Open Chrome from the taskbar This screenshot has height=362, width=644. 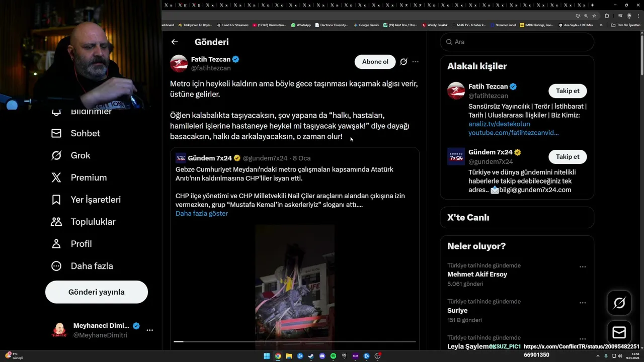tap(278, 356)
